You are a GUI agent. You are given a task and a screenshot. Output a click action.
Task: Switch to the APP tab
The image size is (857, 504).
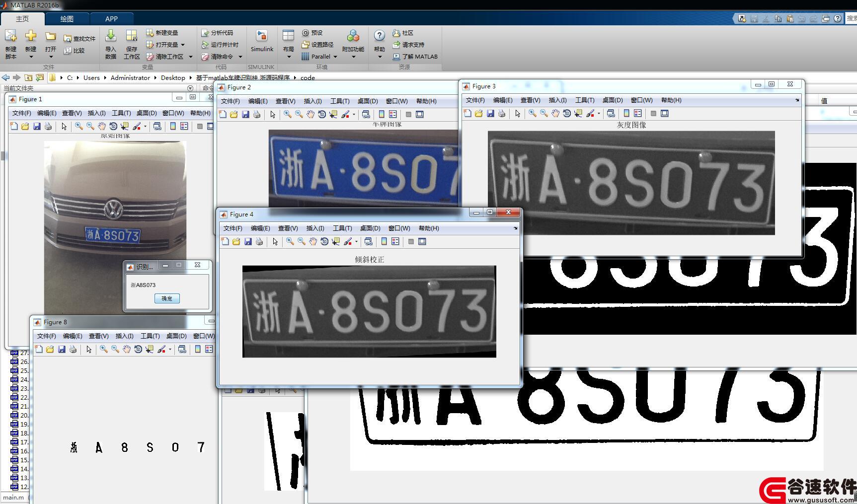pyautogui.click(x=111, y=19)
